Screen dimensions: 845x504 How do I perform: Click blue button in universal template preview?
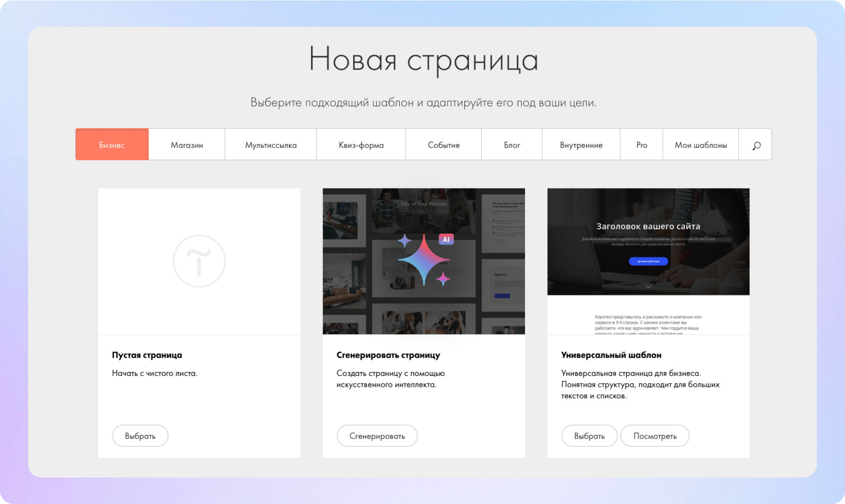(648, 261)
